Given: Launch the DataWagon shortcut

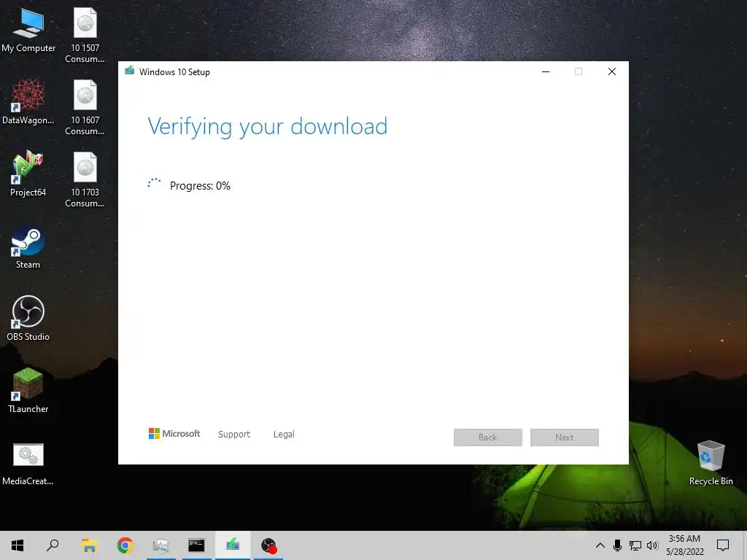Looking at the screenshot, I should click(x=28, y=103).
